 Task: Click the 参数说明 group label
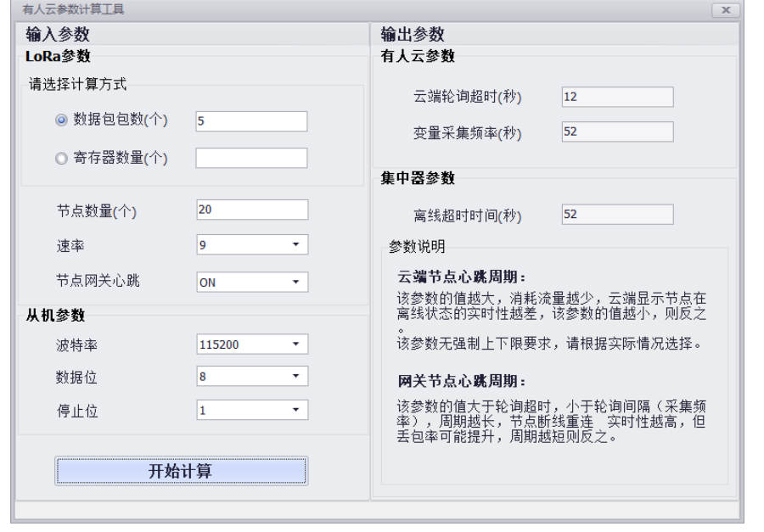click(x=417, y=247)
